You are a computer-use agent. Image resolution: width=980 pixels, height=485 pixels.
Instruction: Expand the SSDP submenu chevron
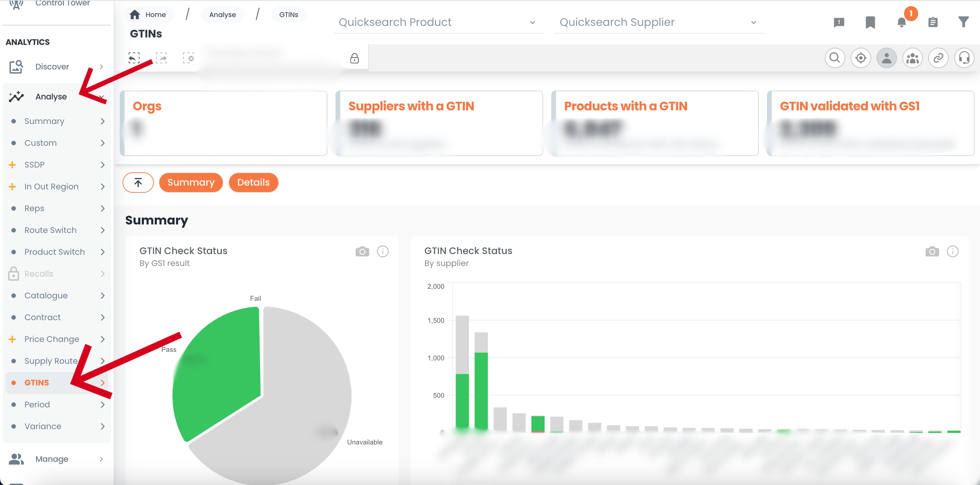pyautogui.click(x=102, y=165)
